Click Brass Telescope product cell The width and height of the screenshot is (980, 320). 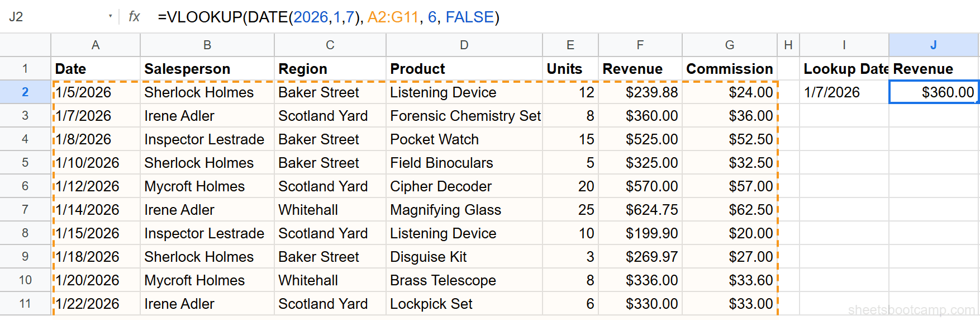(464, 280)
